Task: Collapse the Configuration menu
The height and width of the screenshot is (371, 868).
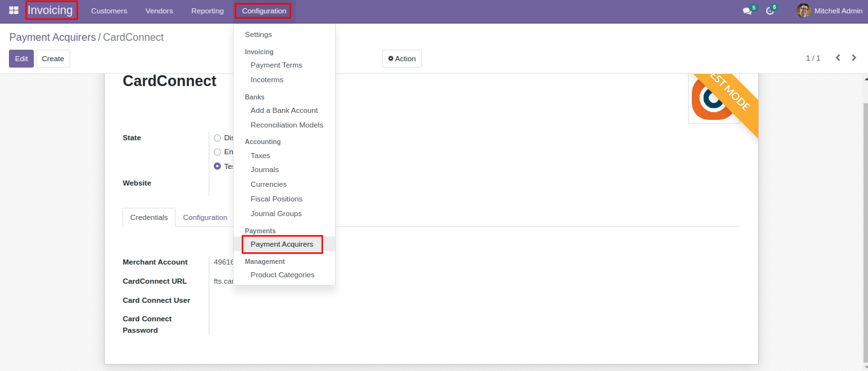Action: tap(264, 11)
